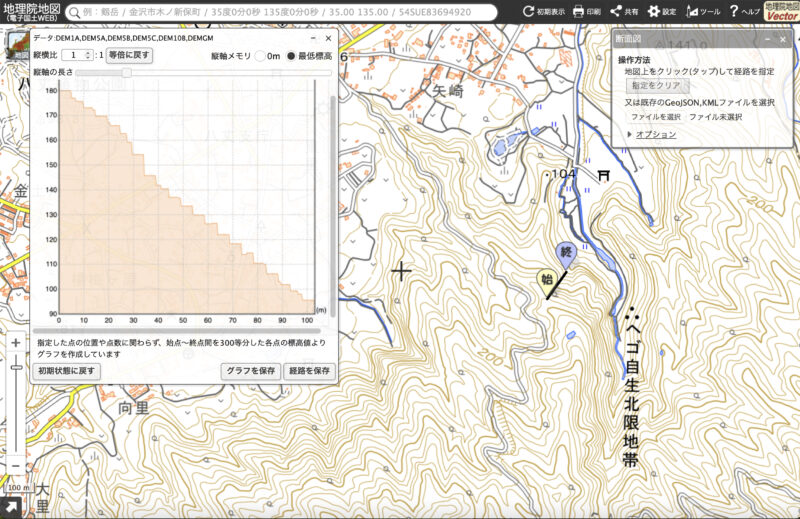This screenshot has height=519, width=800.
Task: Select the 最低標高 radio option
Action: pyautogui.click(x=292, y=56)
